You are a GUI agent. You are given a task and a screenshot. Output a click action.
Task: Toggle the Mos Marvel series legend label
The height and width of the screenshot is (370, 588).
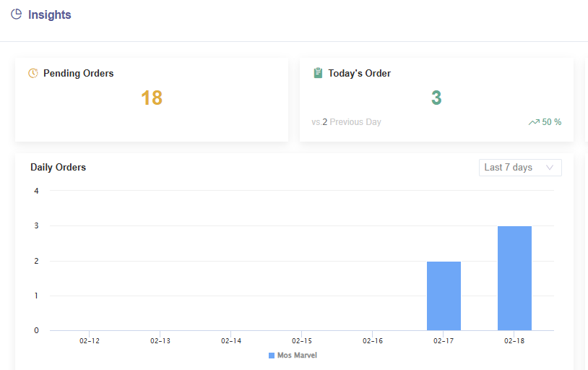(x=297, y=356)
